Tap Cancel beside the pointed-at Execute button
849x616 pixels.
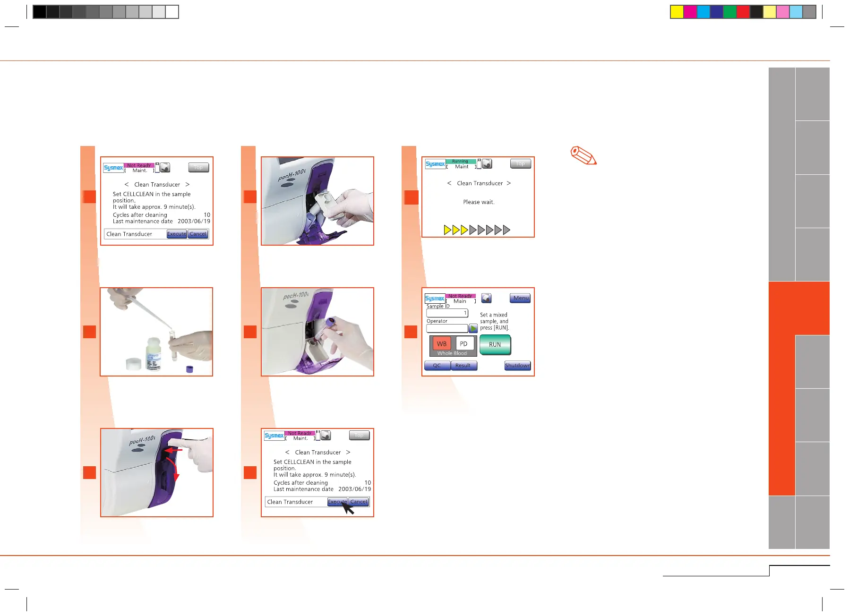tap(359, 502)
